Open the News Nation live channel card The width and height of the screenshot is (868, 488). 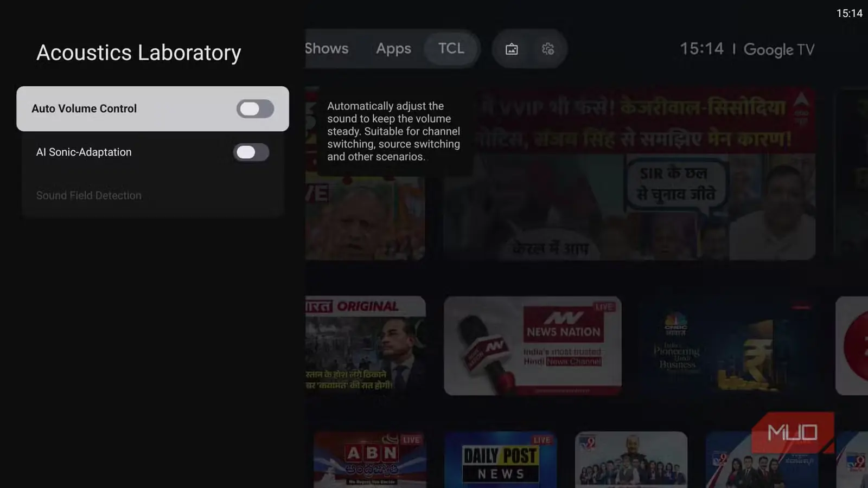pyautogui.click(x=533, y=345)
